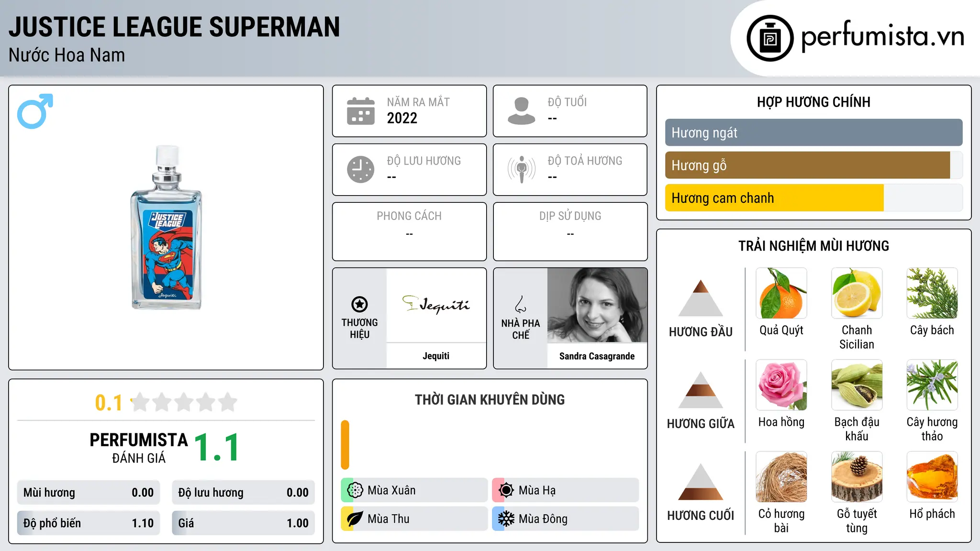Image resolution: width=980 pixels, height=551 pixels.
Task: Click the sillage icon beside Độ toả hương
Action: pyautogui.click(x=522, y=169)
